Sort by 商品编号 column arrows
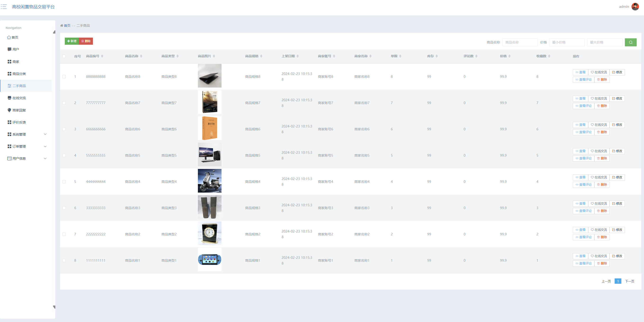This screenshot has height=322, width=644. click(102, 56)
